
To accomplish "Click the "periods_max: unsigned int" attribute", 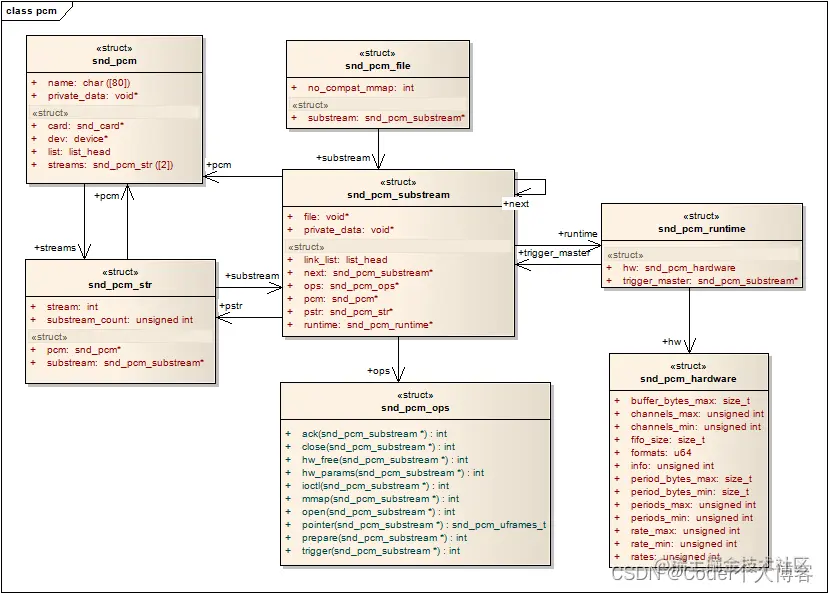I will tap(693, 505).
